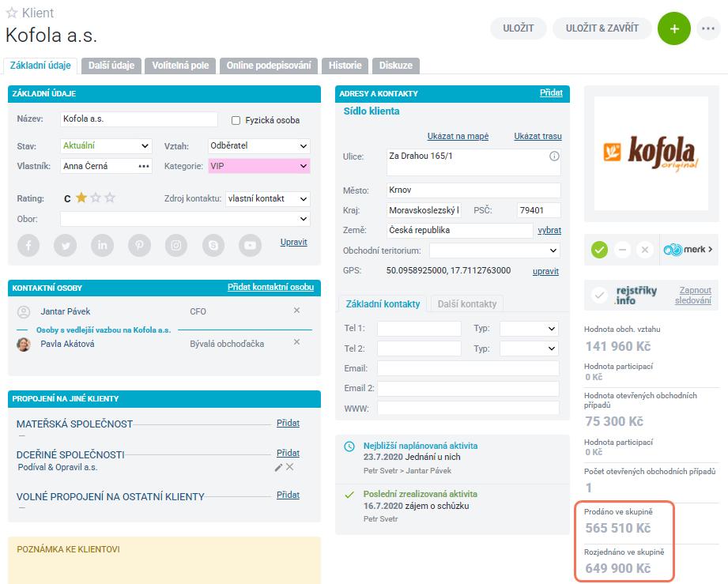Toggle the Fyzická osoba checkbox
This screenshot has width=728, height=584.
click(x=236, y=120)
